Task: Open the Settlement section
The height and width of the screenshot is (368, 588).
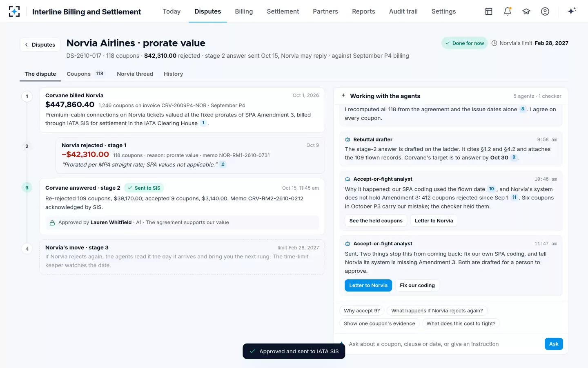Action: 283,11
